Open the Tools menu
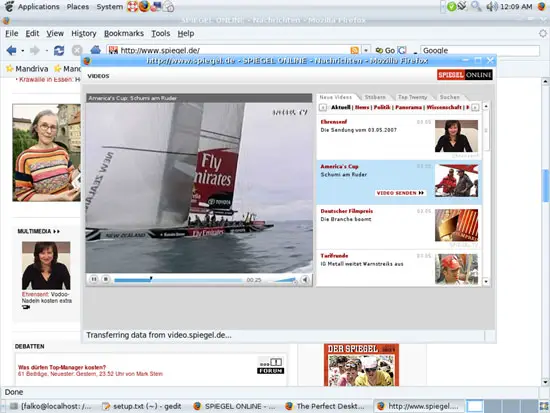 point(161,33)
